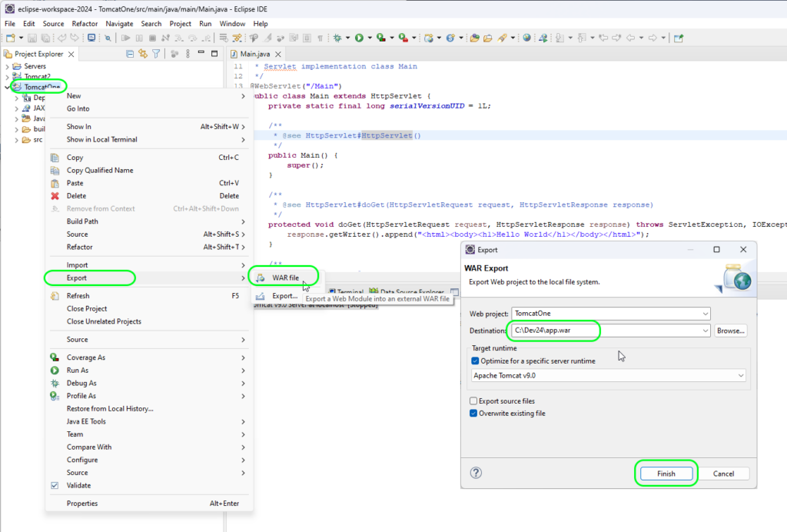Select WAR file from Export submenu
This screenshot has width=787, height=532.
287,278
